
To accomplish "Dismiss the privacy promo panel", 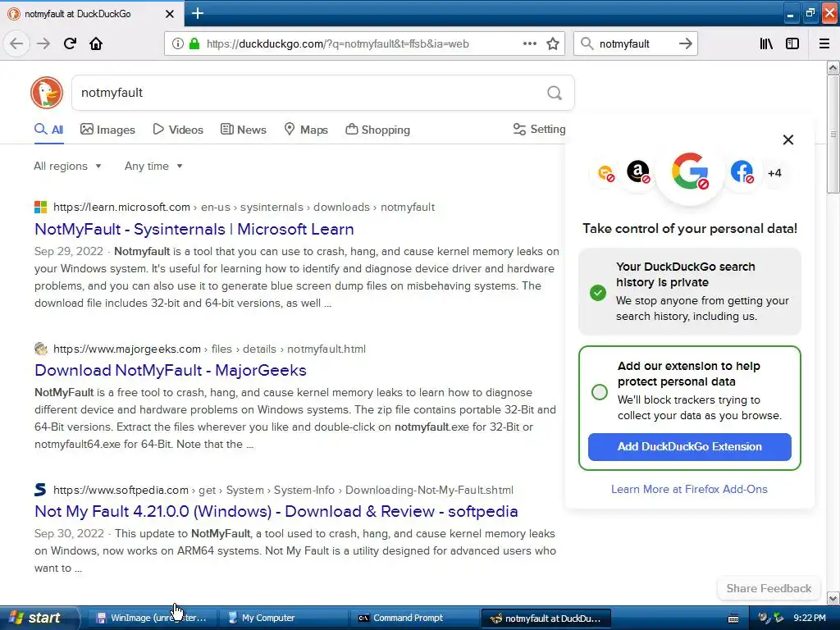I will [x=788, y=139].
